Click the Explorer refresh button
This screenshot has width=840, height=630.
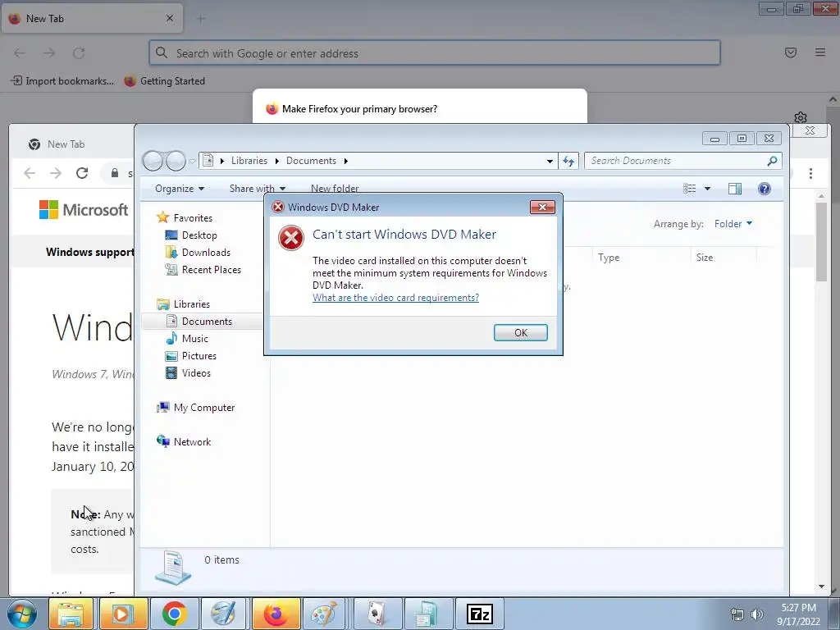pos(568,161)
